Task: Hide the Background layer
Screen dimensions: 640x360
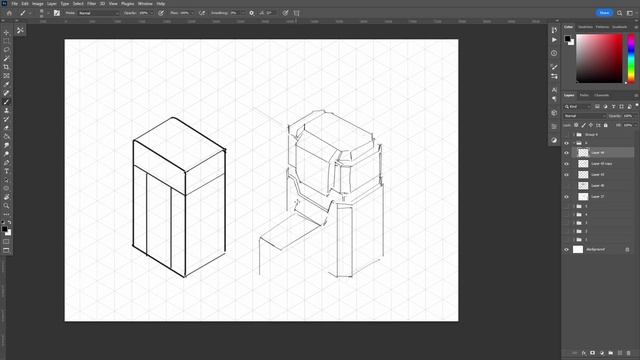Action: pyautogui.click(x=566, y=249)
